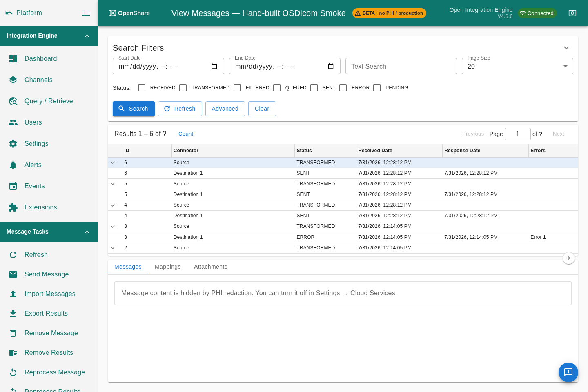
Task: Click the page number input box
Action: point(518,134)
